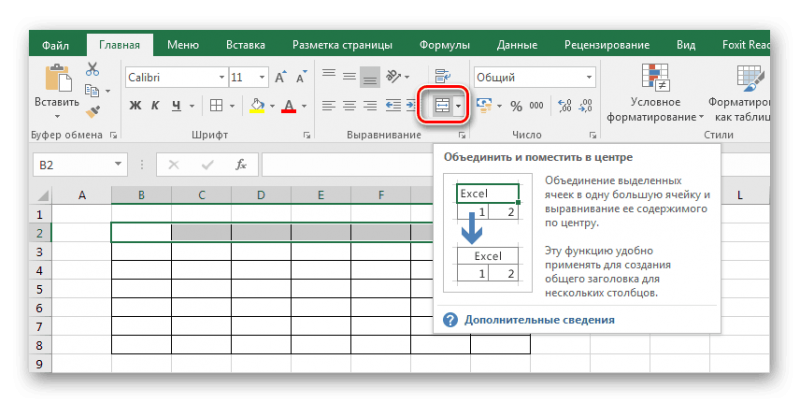800x403 pixels.
Task: Expand the font color dropdown arrow
Action: [x=304, y=106]
